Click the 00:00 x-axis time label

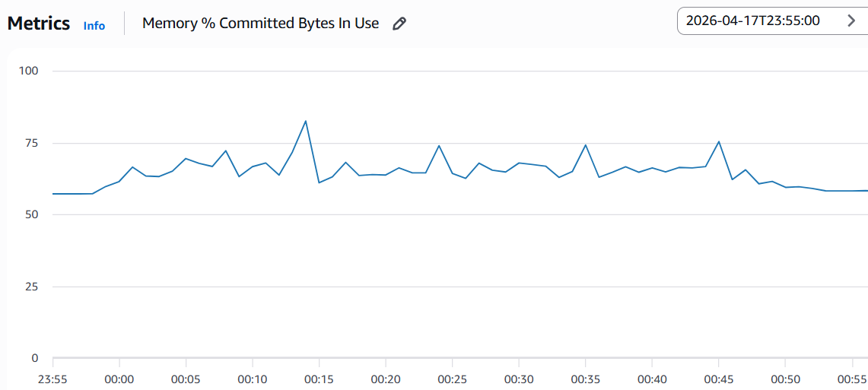tap(119, 379)
